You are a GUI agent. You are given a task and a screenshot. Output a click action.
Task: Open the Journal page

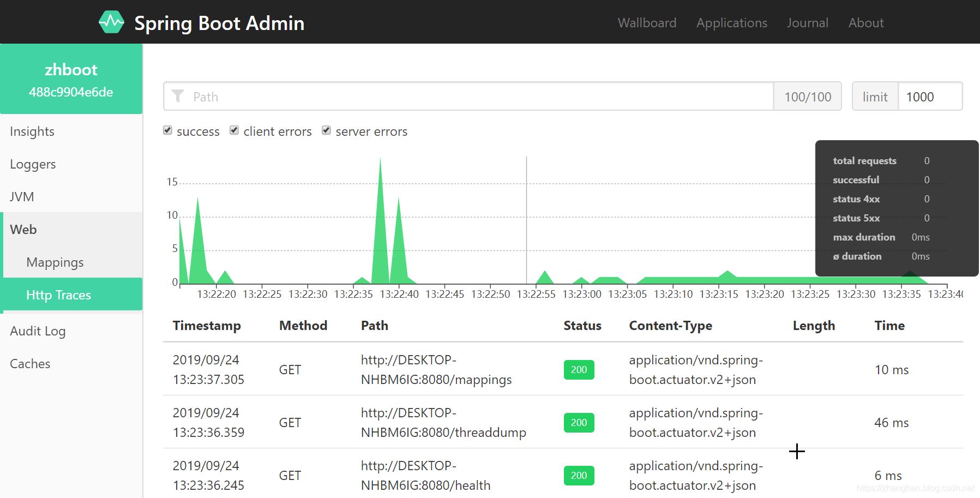807,22
